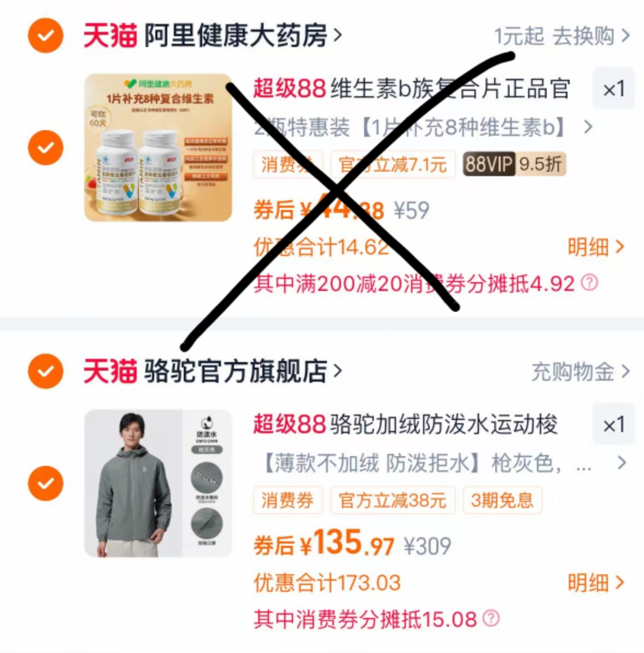Screen dimensions: 644x653
Task: Tap 1元起 去换购 link
Action: click(x=562, y=36)
